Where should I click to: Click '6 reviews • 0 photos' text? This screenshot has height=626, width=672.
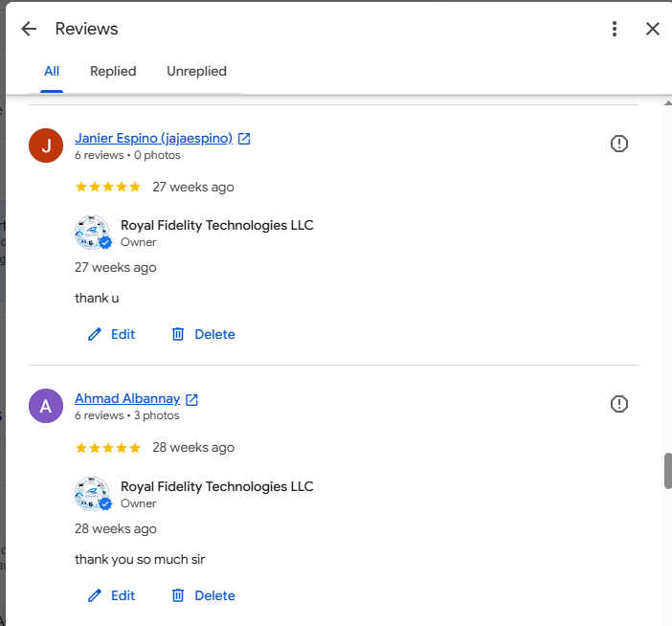[127, 155]
